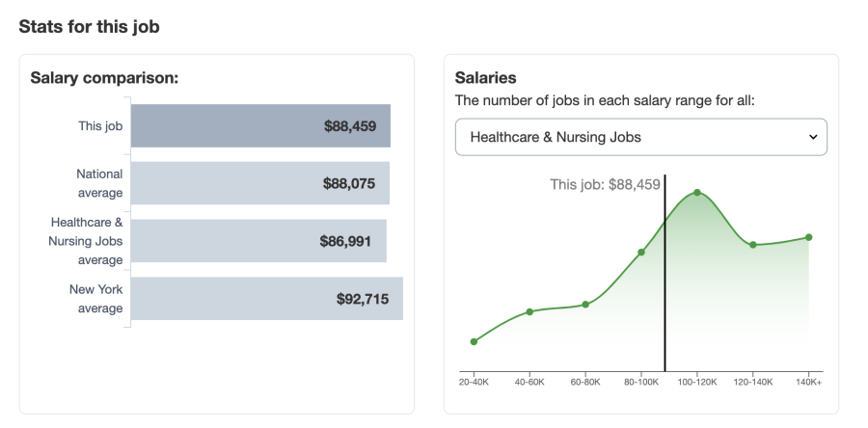Click the 140K+ data point
The height and width of the screenshot is (428, 868).
click(x=809, y=237)
